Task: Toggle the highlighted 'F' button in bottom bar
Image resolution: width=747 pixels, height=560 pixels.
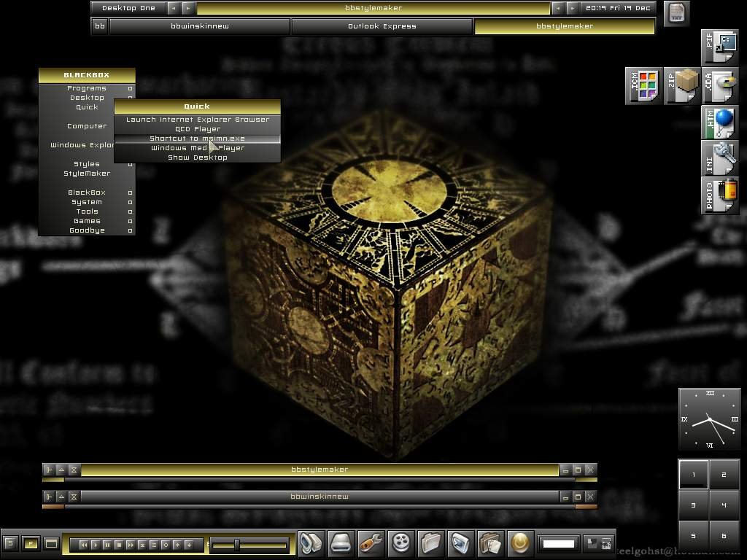Action: click(31, 543)
